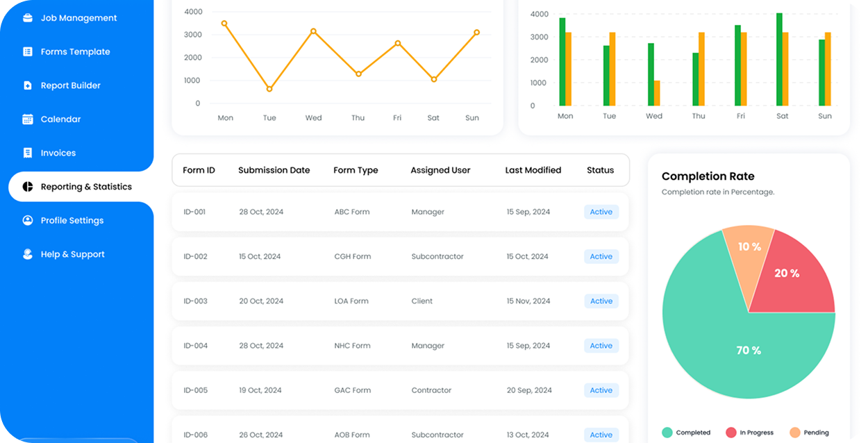This screenshot has height=443, width=868.
Task: Click the Forms Template list icon
Action: pyautogui.click(x=28, y=51)
